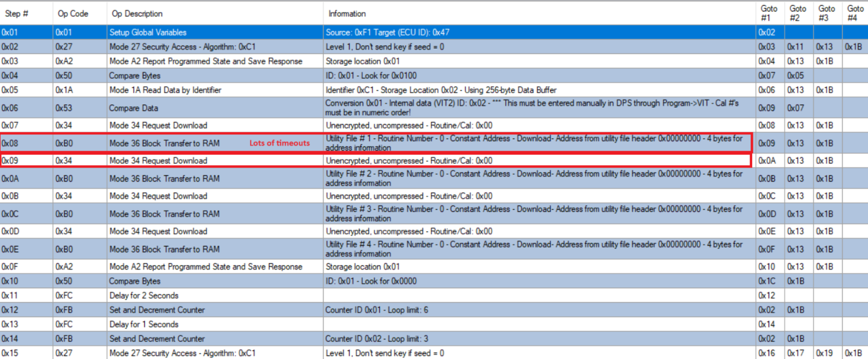The image size is (868, 359).
Task: Click the Utility File # 4 information cell
Action: click(x=540, y=249)
